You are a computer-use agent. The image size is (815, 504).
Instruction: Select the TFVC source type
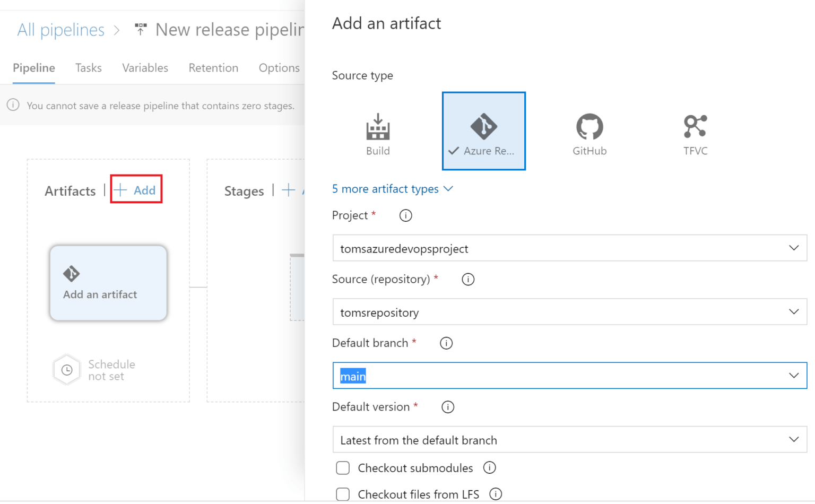click(x=695, y=131)
